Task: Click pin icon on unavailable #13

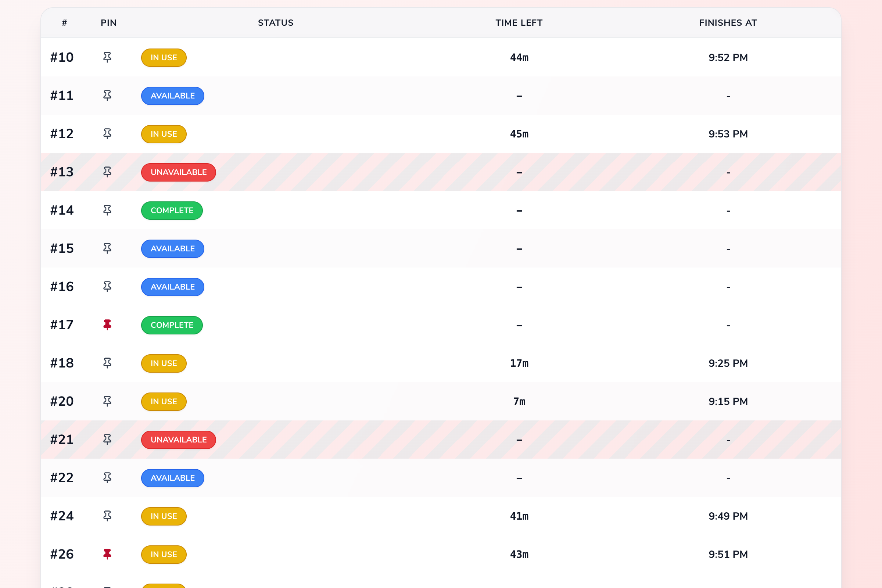Action: pos(107,172)
